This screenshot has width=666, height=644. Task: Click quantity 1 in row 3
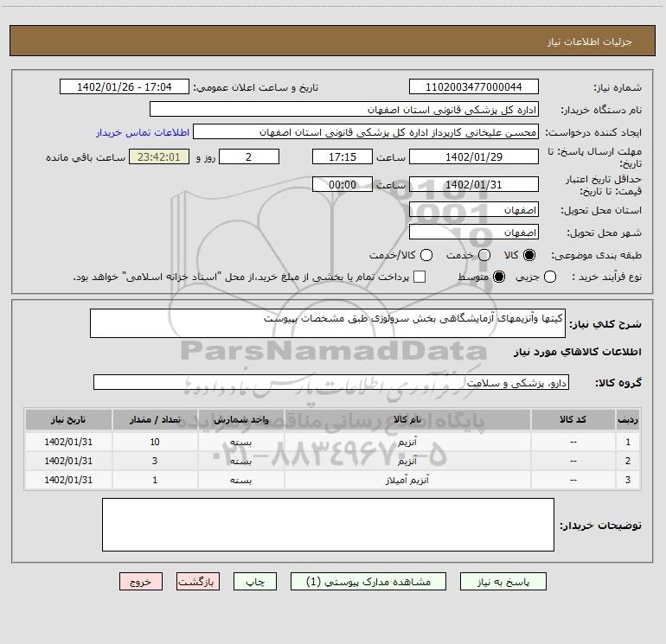pyautogui.click(x=155, y=480)
